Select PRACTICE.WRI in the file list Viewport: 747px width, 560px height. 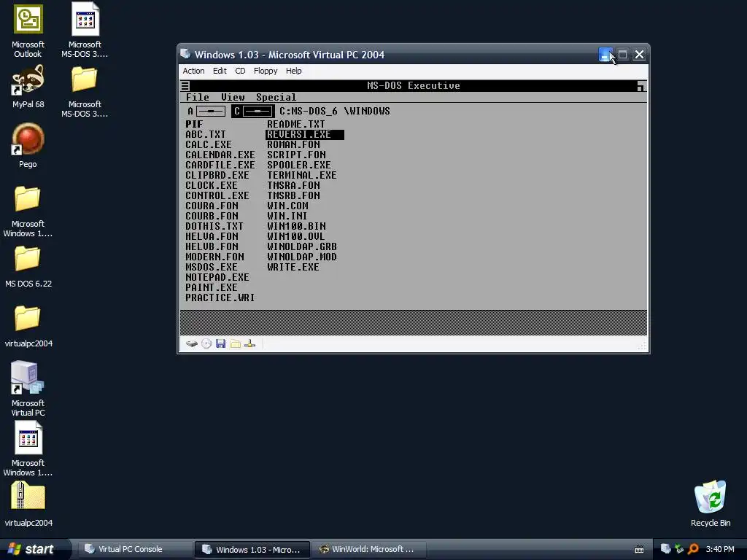(220, 297)
